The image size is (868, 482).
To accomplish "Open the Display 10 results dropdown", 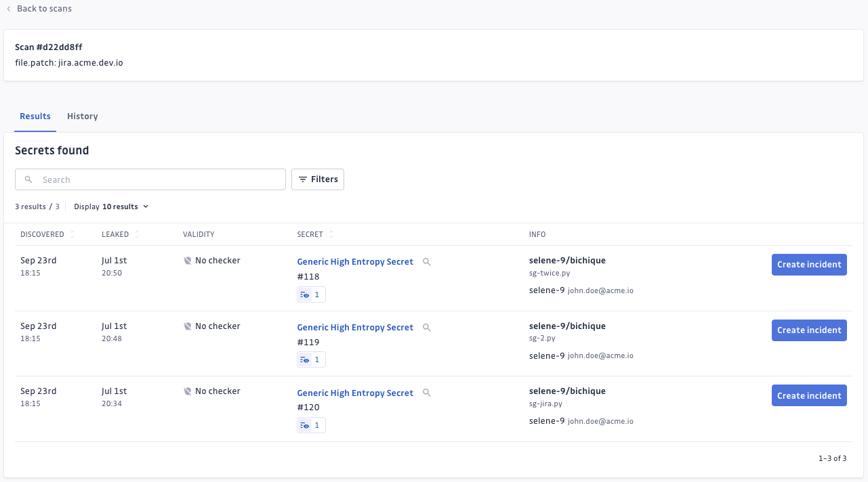I will (112, 206).
